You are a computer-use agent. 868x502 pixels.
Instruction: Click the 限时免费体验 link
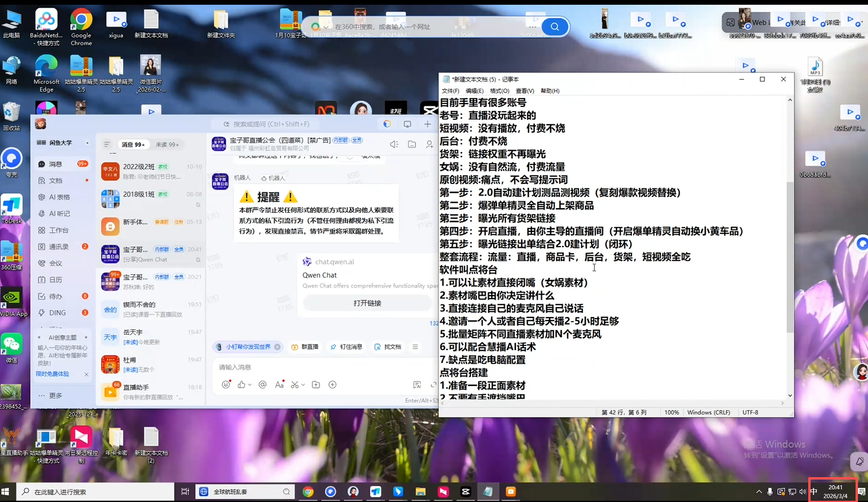click(53, 374)
